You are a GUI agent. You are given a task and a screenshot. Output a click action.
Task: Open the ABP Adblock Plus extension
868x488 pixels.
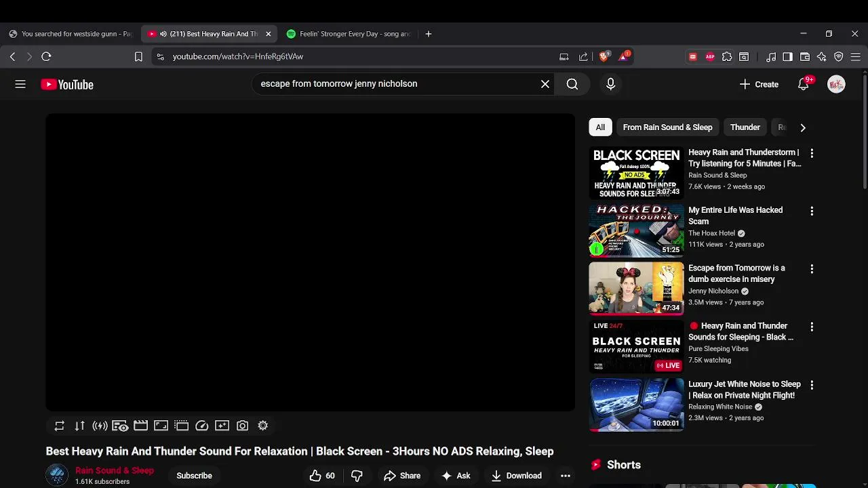coord(710,57)
